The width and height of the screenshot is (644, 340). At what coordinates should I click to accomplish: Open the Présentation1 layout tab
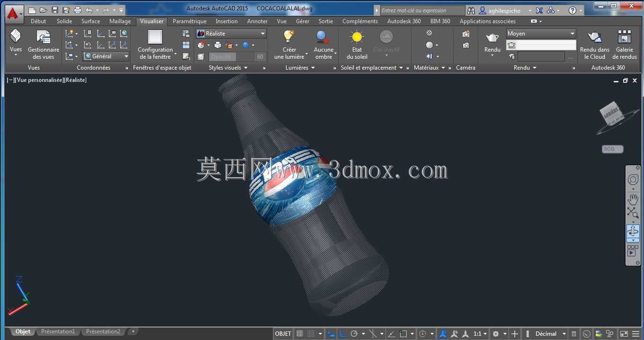pyautogui.click(x=58, y=331)
